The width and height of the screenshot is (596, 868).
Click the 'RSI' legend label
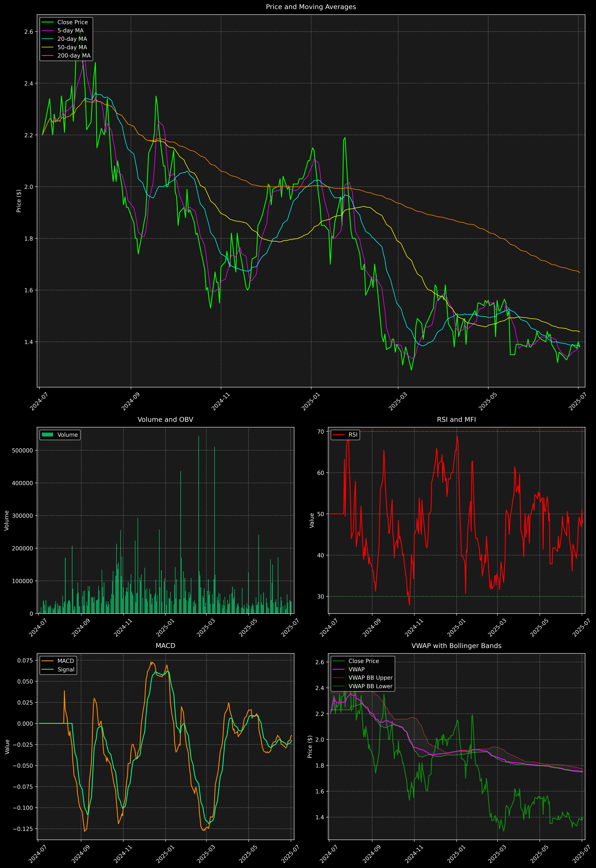(x=353, y=435)
